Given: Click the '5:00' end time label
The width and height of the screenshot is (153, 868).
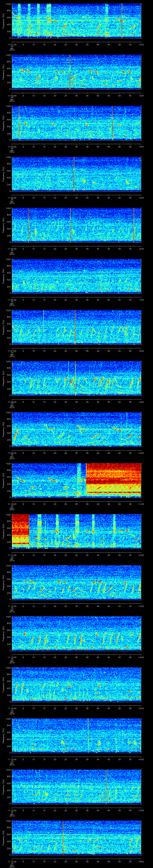Looking at the screenshot, I should point(141,197).
